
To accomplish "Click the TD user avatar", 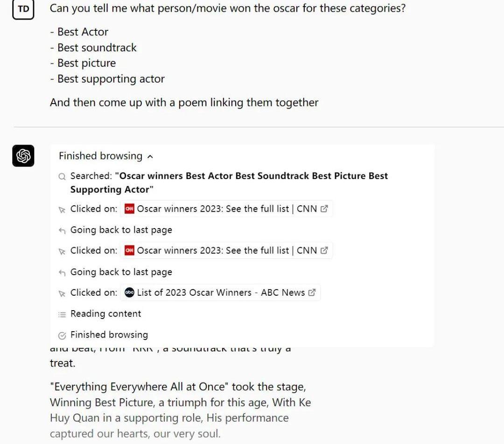I will pos(23,9).
